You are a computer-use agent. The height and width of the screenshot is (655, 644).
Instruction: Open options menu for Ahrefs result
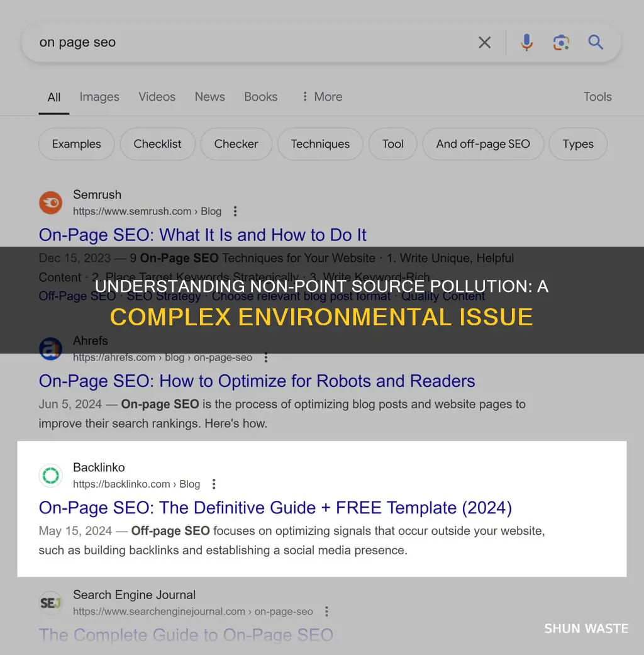coord(265,357)
